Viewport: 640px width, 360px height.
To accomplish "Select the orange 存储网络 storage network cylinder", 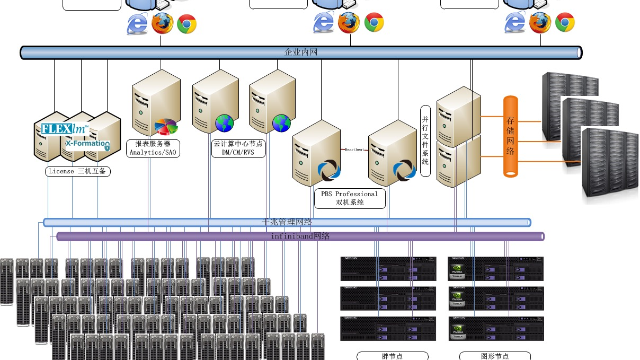I will click(x=511, y=136).
